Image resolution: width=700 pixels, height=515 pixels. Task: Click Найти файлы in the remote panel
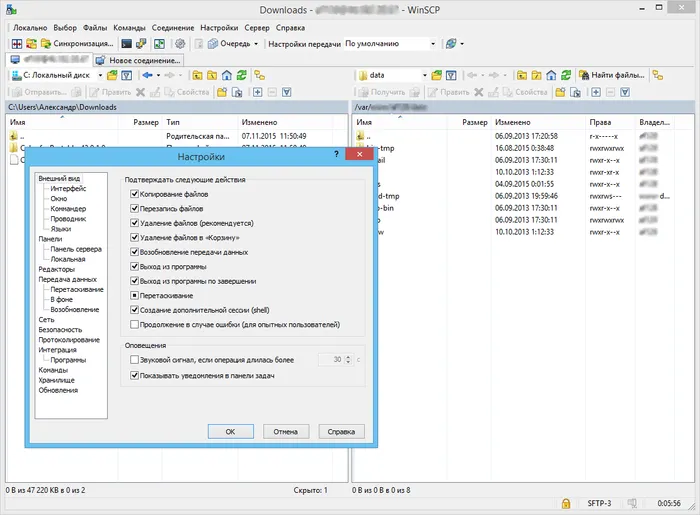[612, 75]
